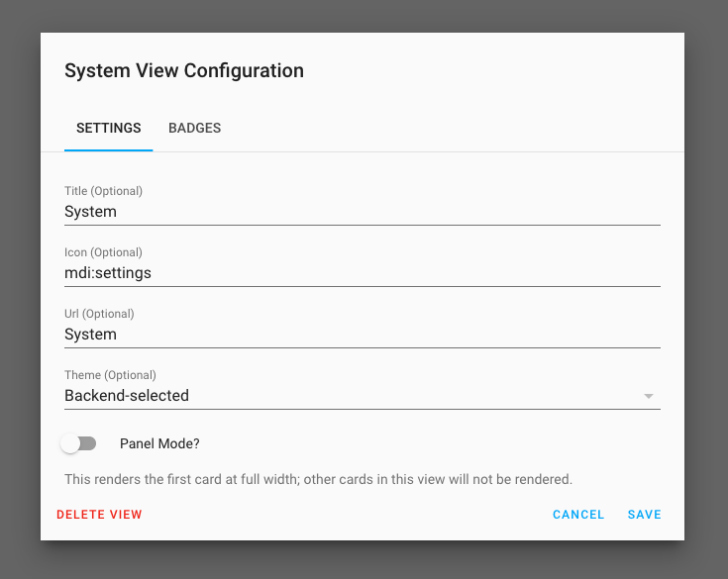Click the 'Theme (Optional)' field label
Image resolution: width=728 pixels, height=579 pixels.
click(x=110, y=375)
